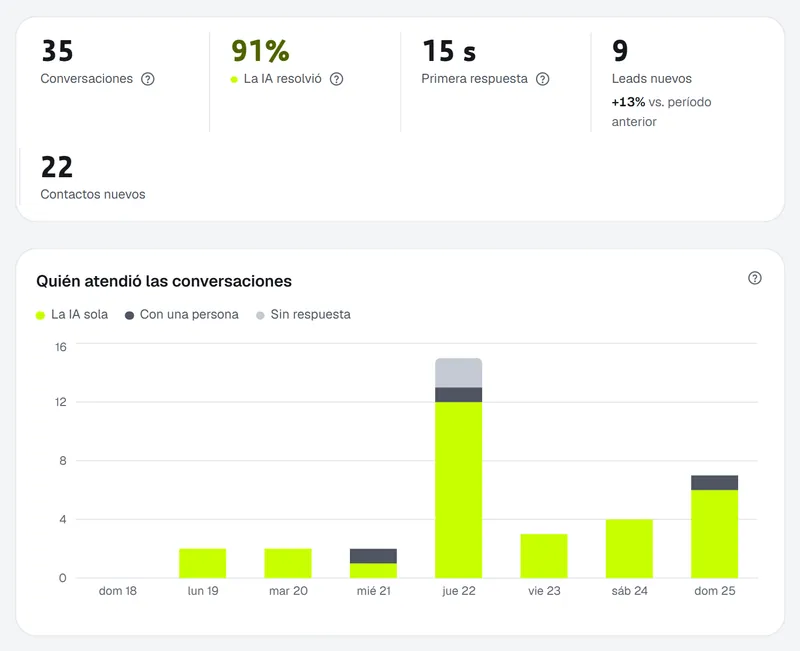Select the dark segment of dom 25 bar
This screenshot has width=800, height=651.
pyautogui.click(x=714, y=483)
